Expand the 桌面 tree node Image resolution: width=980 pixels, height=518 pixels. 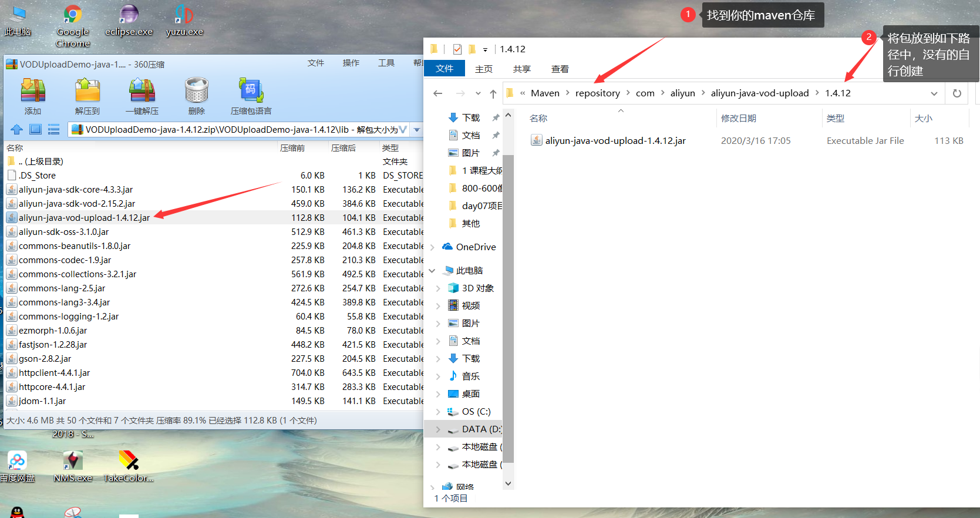coord(438,394)
